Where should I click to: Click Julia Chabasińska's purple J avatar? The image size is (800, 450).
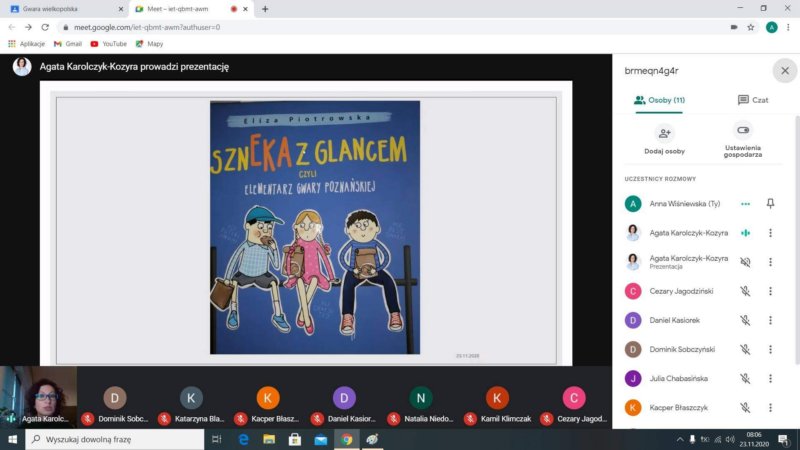[633, 378]
